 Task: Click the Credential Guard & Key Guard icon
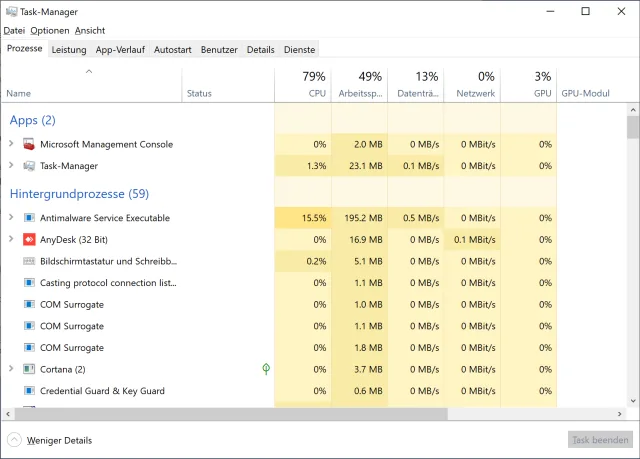pos(28,391)
